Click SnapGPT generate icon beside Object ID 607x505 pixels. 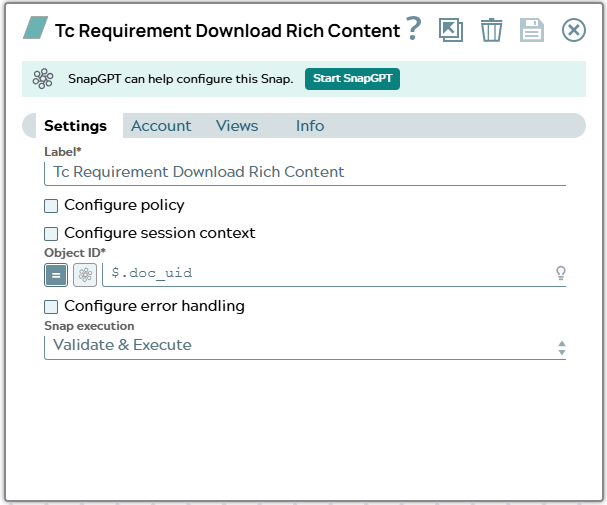(x=85, y=275)
